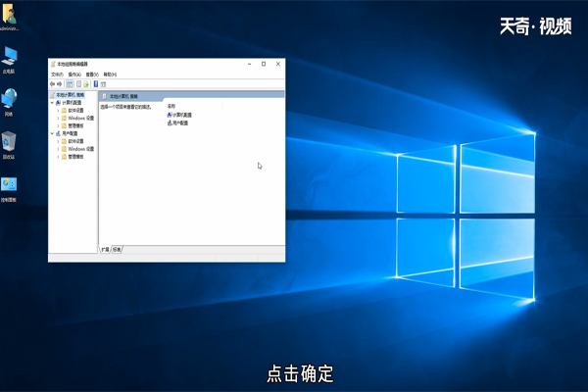Select 软件设置 folder under 计算机配置
588x392 pixels.
tap(73, 111)
